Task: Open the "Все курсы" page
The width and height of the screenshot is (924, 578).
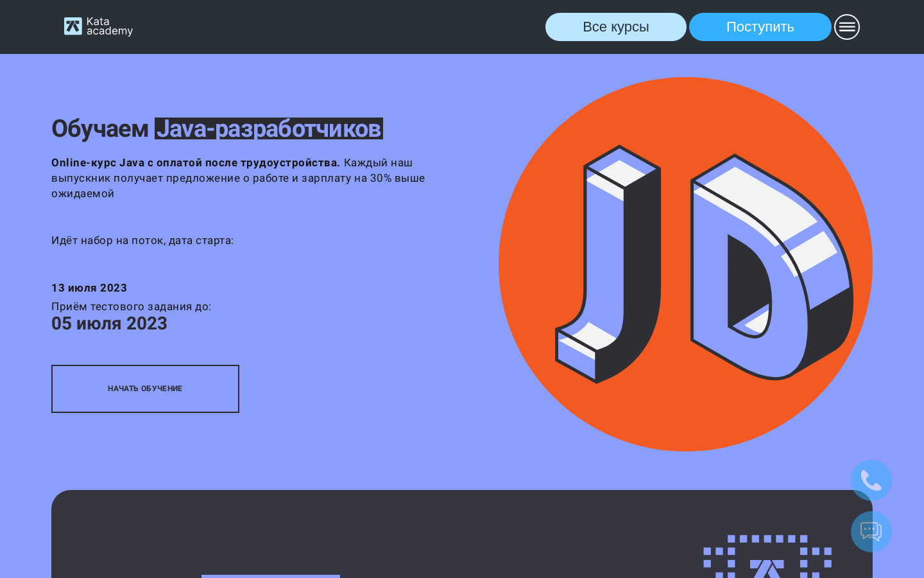Action: point(616,27)
